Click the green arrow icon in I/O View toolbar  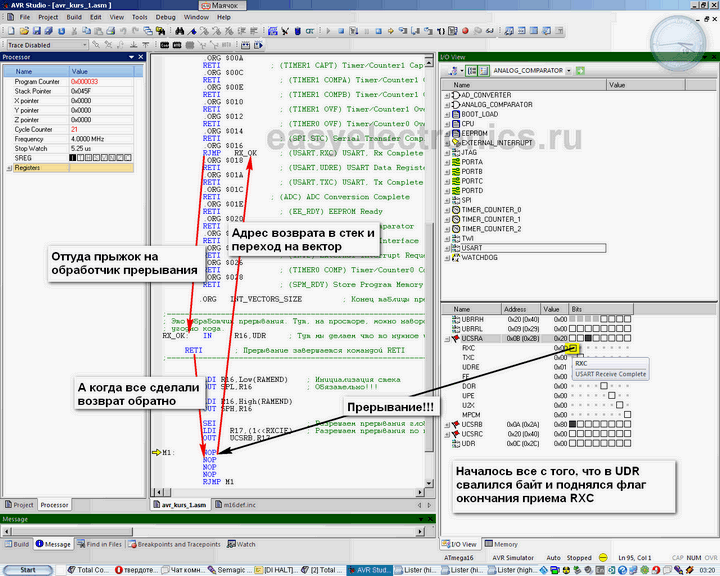point(580,71)
